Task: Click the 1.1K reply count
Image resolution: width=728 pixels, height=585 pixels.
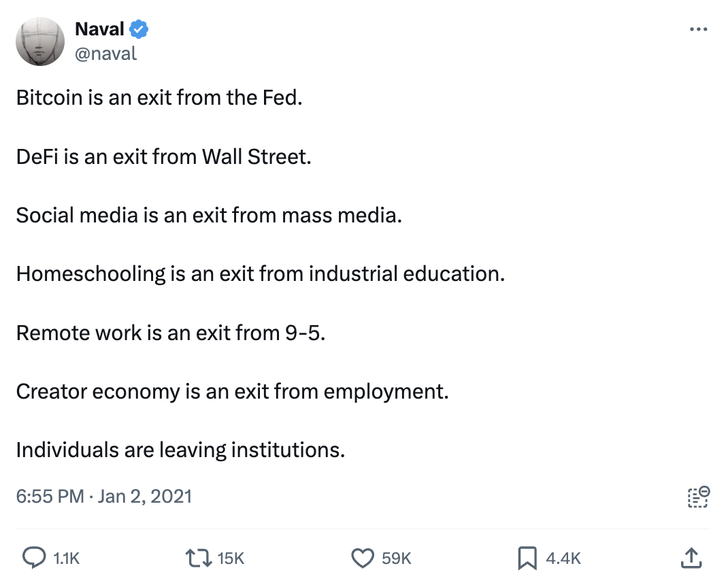Action: pos(66,558)
